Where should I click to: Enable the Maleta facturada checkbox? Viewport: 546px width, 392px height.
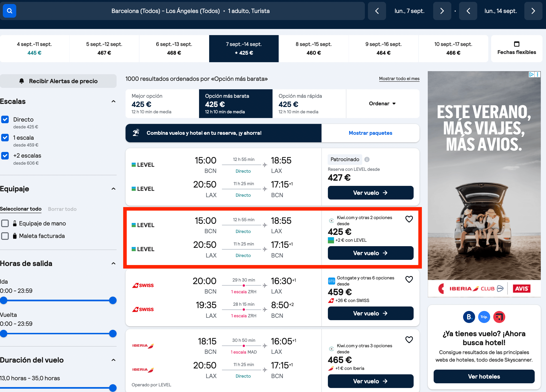coord(5,236)
